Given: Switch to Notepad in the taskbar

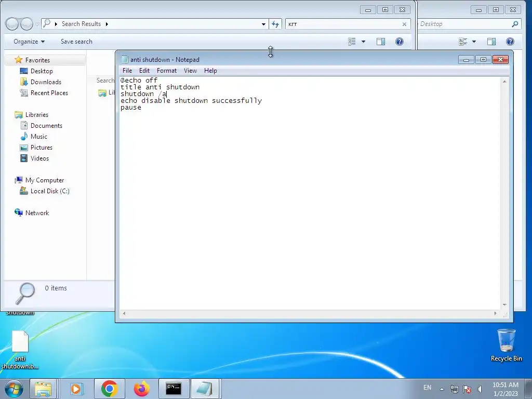Looking at the screenshot, I should pyautogui.click(x=205, y=389).
